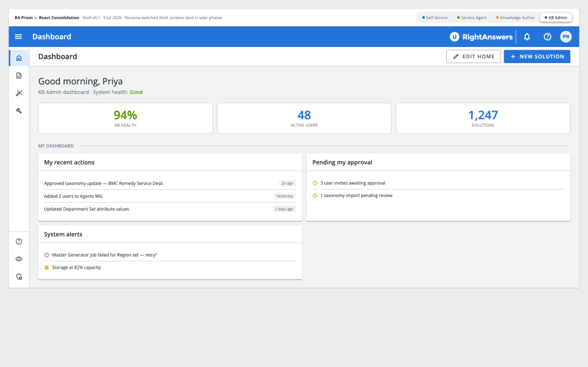Click the Edit Home button

point(473,57)
